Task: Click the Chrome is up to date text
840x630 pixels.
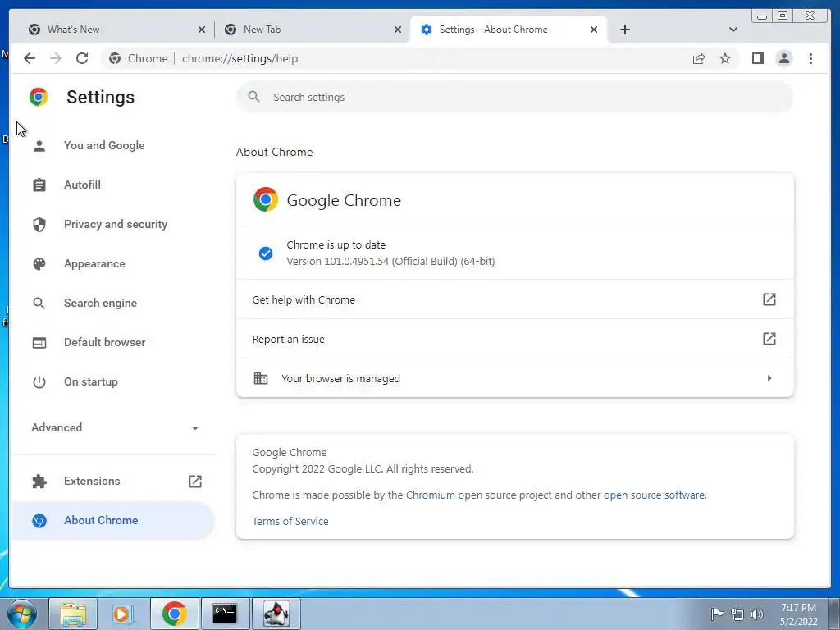Action: pyautogui.click(x=336, y=244)
